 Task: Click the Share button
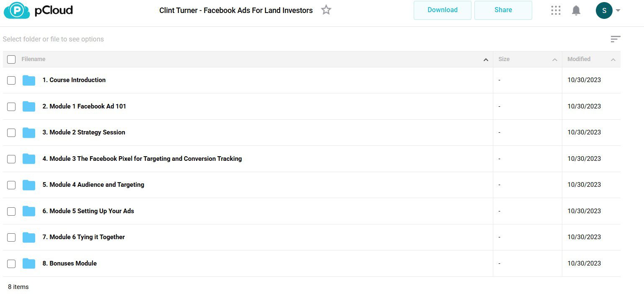503,10
